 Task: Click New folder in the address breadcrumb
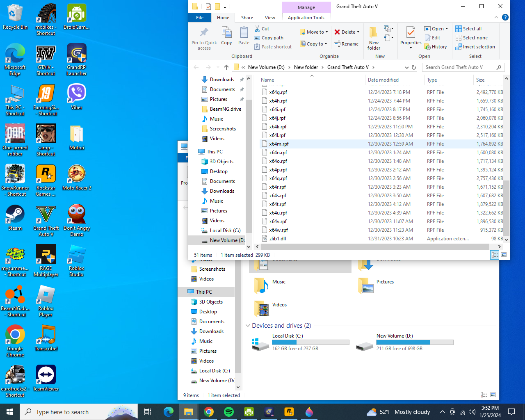[306, 67]
